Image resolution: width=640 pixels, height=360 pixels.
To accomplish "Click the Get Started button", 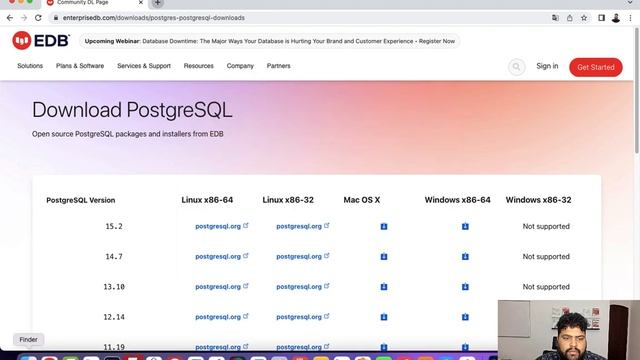I will pos(596,67).
